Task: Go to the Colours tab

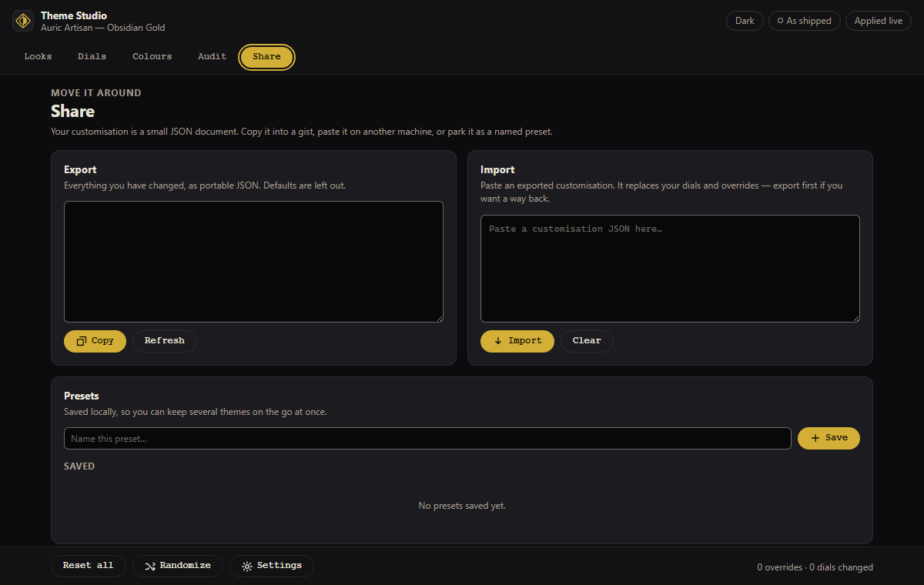Action: (x=152, y=56)
